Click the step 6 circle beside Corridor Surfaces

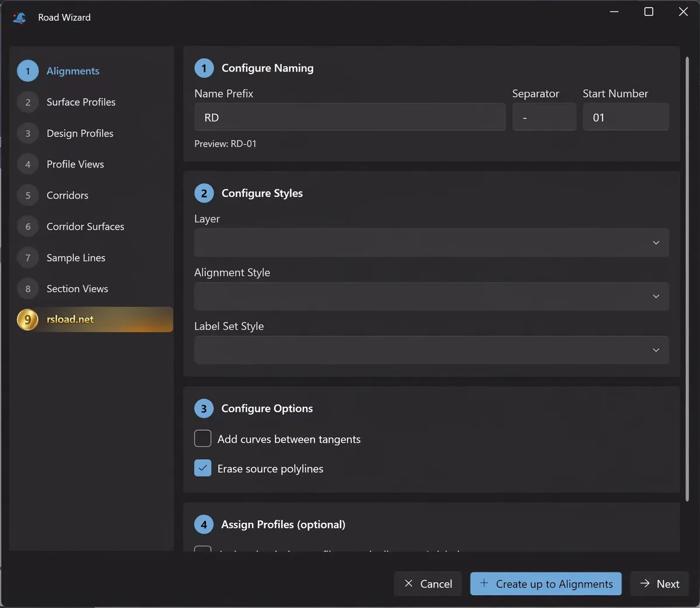click(27, 226)
